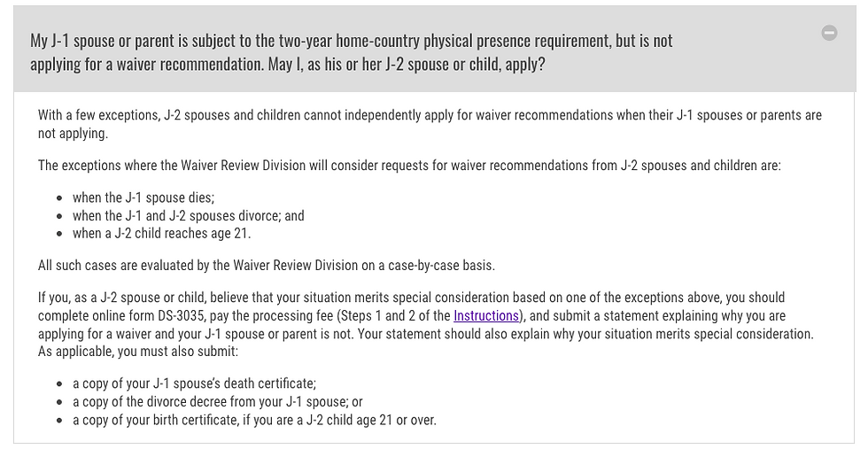
Task: Click the bullet 'when the J-1 spouse dies'
Action: (x=143, y=197)
